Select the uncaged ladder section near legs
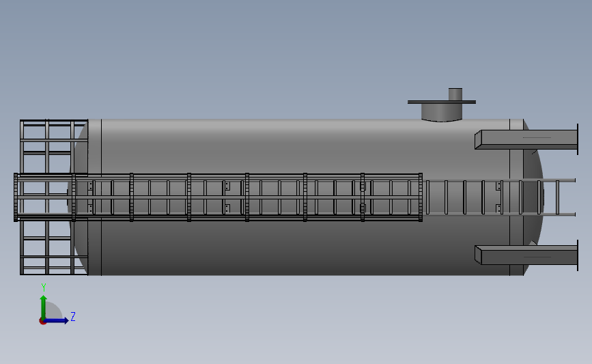 501,197
